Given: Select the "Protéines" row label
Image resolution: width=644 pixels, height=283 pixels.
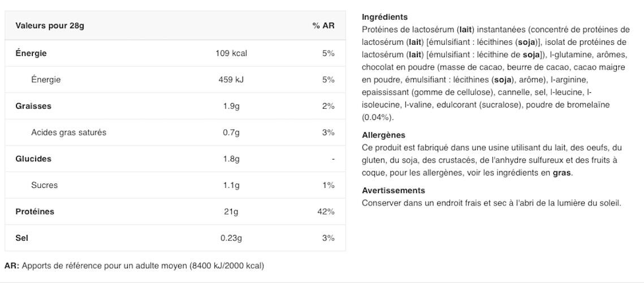Looking at the screenshot, I should tap(34, 212).
